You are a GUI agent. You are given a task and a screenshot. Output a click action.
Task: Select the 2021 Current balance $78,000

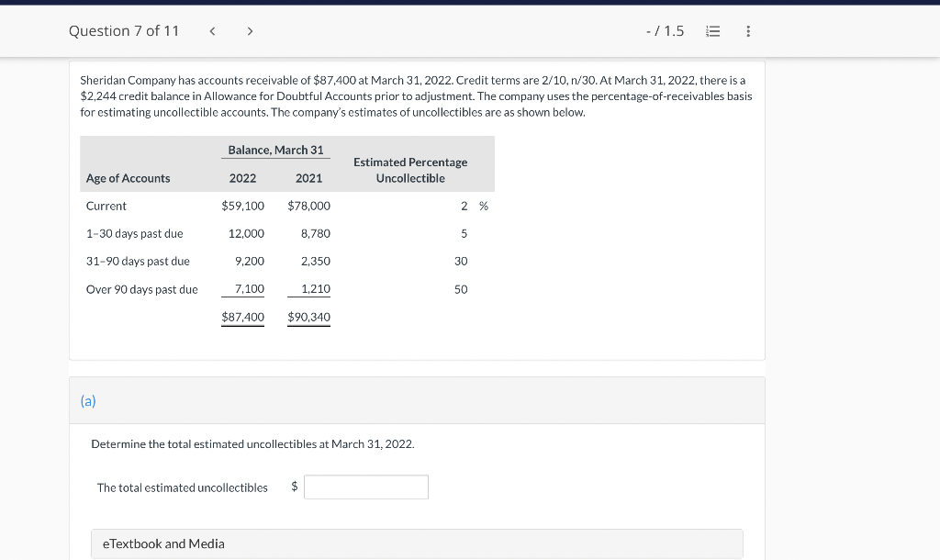click(308, 206)
